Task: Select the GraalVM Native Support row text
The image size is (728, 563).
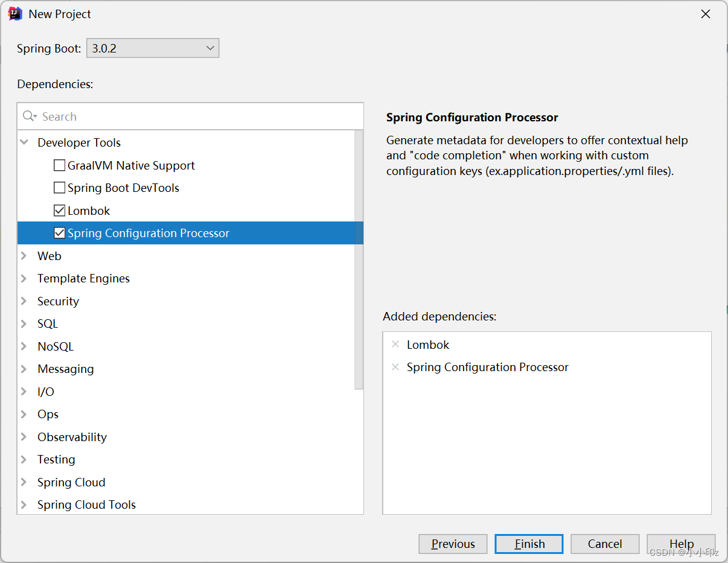Action: (x=131, y=165)
